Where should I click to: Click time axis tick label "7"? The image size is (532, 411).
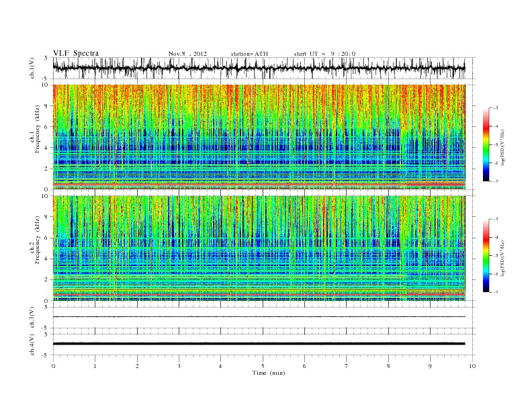pyautogui.click(x=347, y=366)
